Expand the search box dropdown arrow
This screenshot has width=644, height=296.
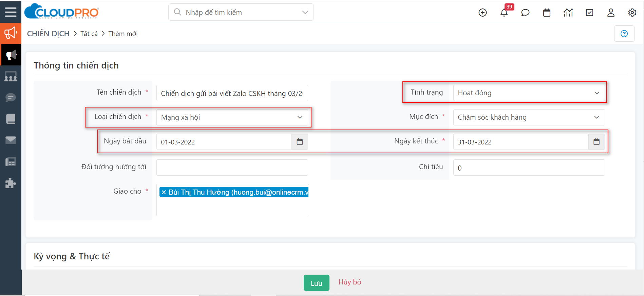click(x=305, y=12)
